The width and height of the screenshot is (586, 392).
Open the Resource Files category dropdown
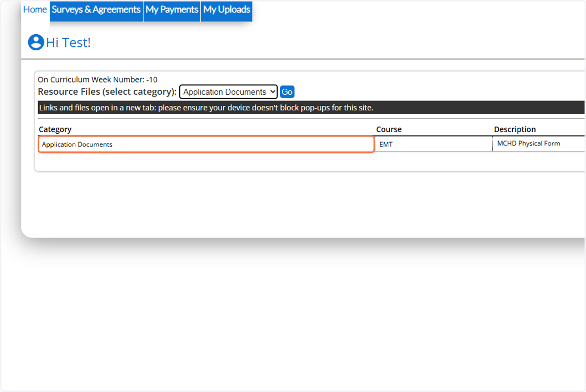pyautogui.click(x=228, y=92)
